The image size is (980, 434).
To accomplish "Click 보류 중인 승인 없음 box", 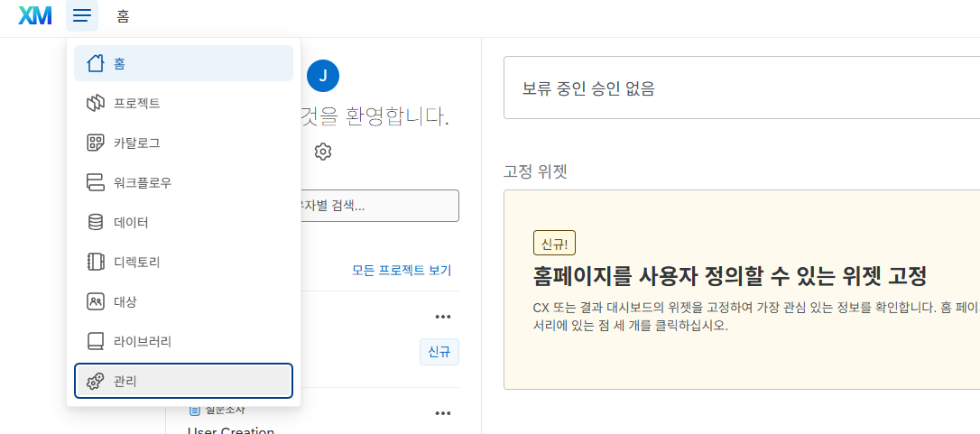I will point(742,88).
